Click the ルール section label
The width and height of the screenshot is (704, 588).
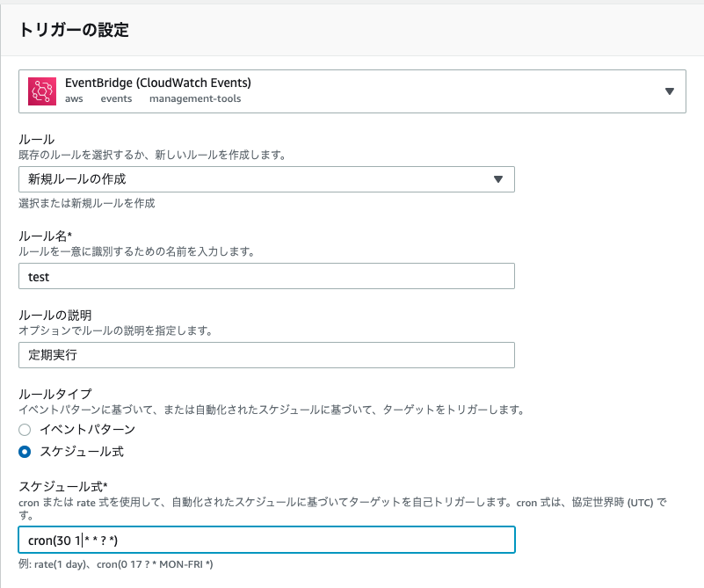(36, 139)
